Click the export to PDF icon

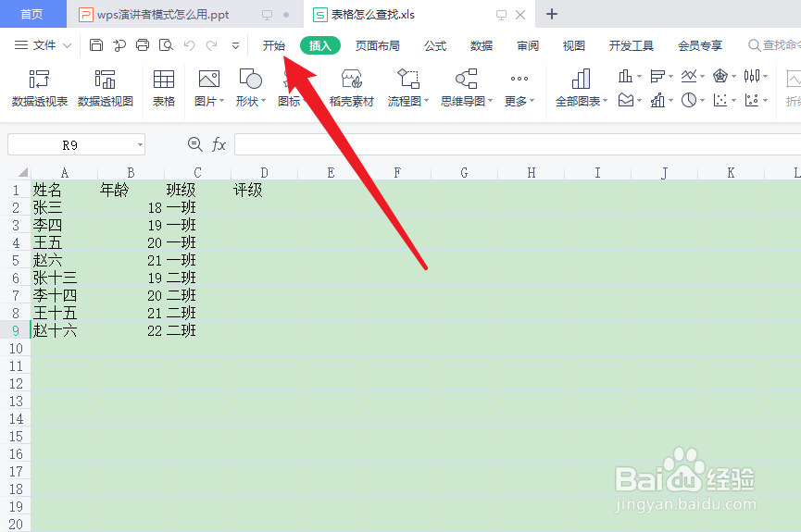coord(119,45)
